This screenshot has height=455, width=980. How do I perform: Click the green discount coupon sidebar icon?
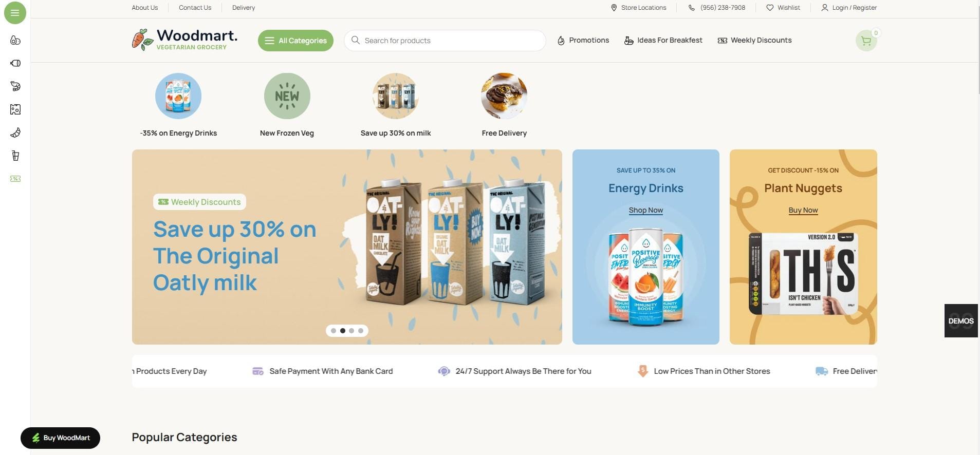(x=15, y=179)
